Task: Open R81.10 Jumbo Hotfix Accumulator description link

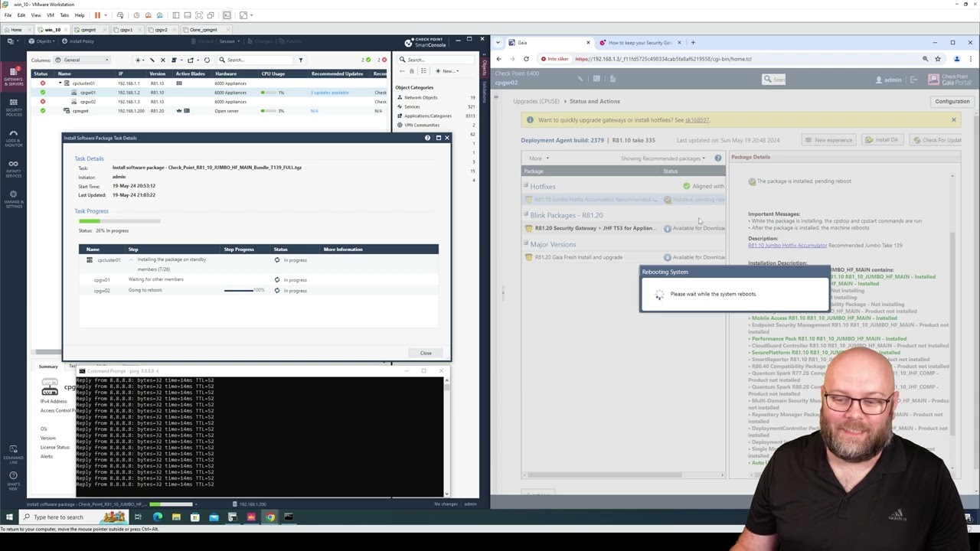Action: 787,246
